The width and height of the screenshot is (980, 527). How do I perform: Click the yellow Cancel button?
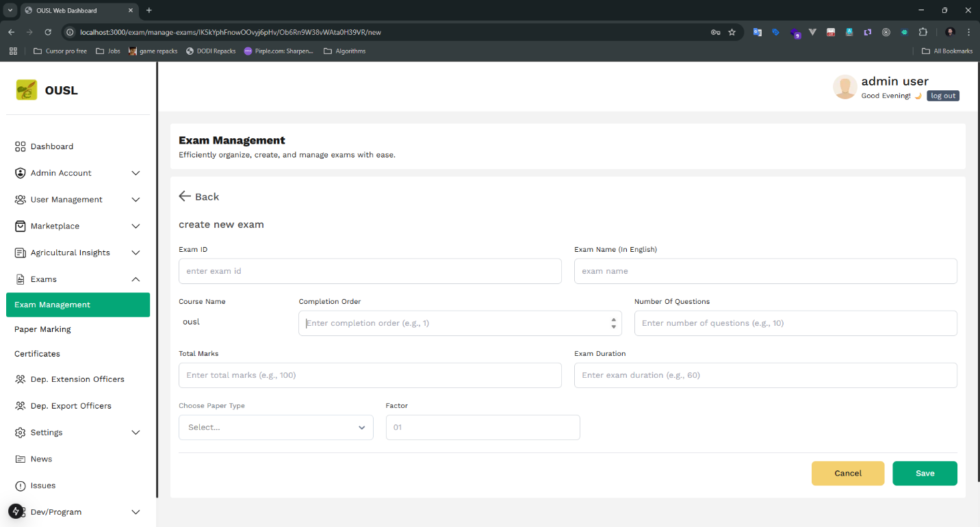[x=847, y=473]
